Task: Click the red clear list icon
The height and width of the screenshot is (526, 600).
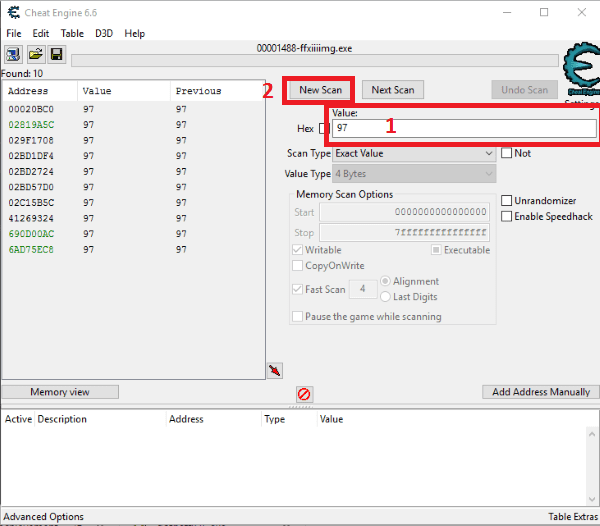Action: 304,394
